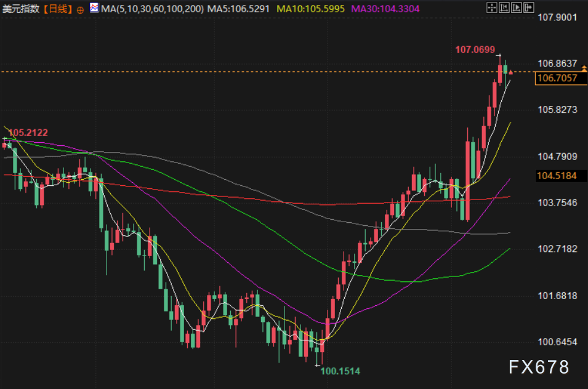Select the magenta MA30 value label
This screenshot has width=588, height=389.
[385, 9]
